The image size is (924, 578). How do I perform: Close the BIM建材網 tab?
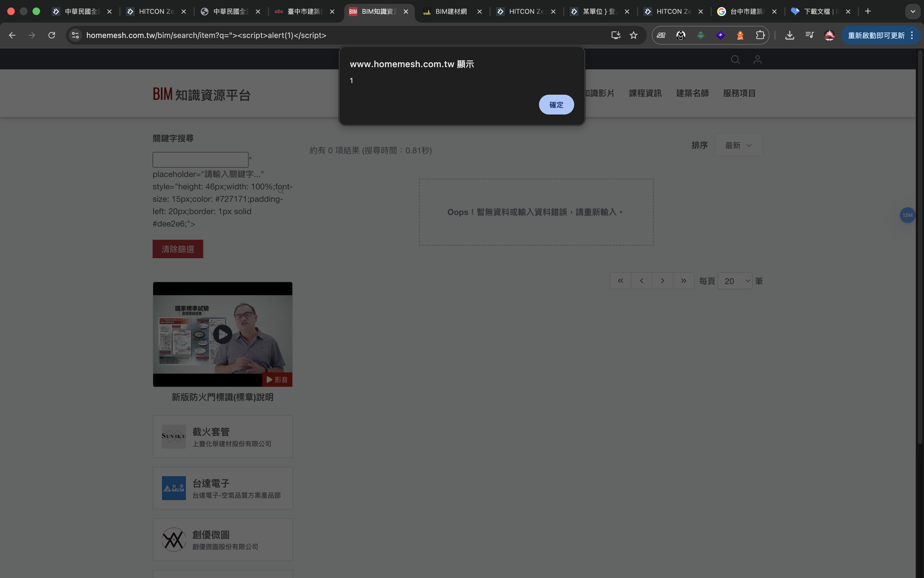click(x=480, y=12)
